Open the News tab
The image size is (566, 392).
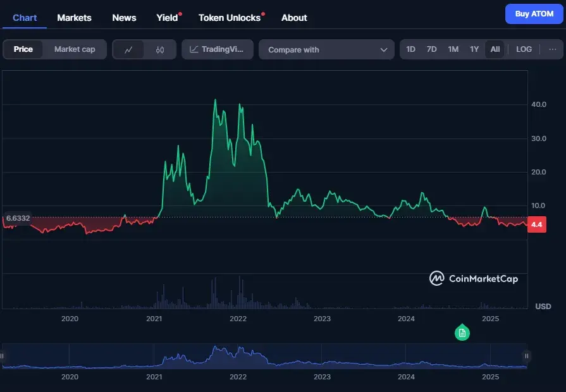pos(124,18)
